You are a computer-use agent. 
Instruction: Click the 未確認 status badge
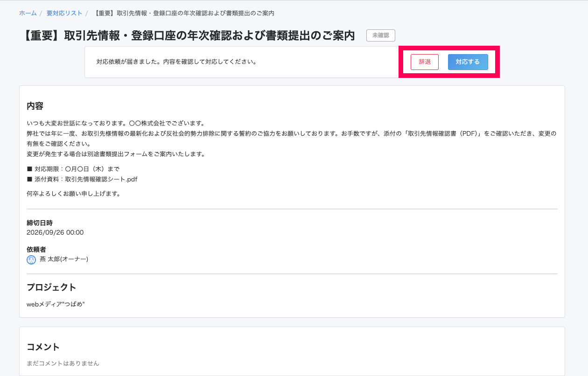click(381, 35)
